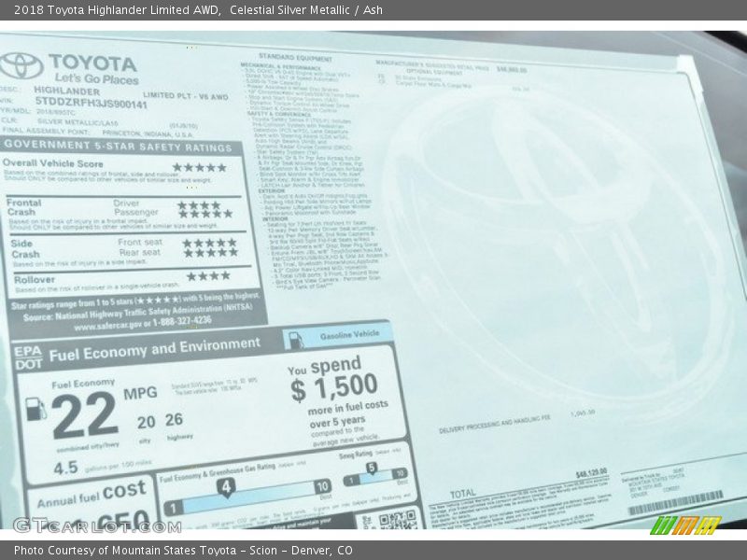747x560 pixels.
Task: Click the Toyota emblem logo on sticker
Action: coord(21,65)
